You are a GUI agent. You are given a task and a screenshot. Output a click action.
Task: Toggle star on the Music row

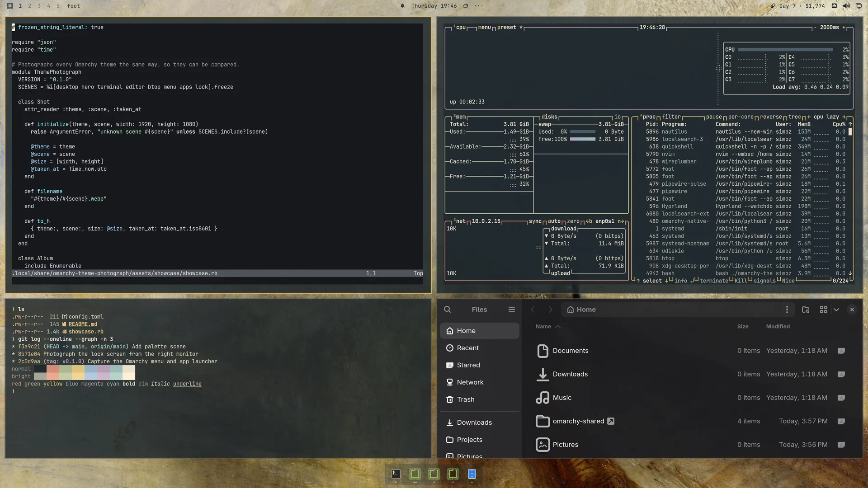841,398
